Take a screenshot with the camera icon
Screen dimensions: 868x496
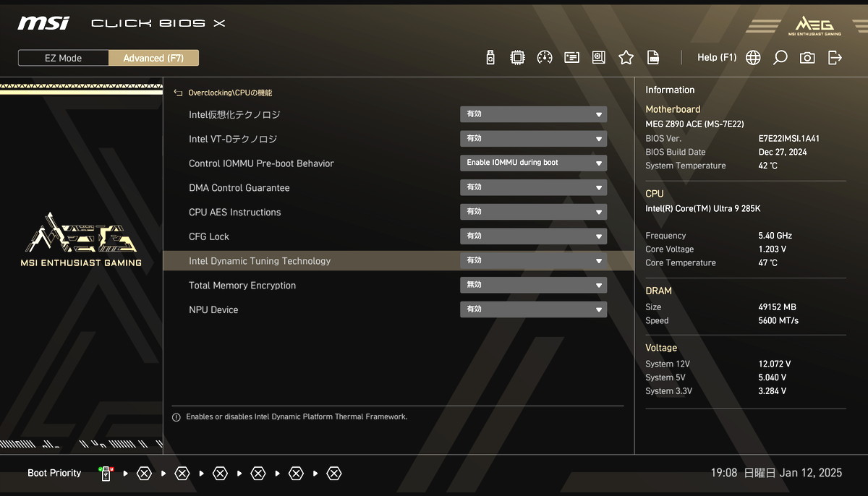point(807,58)
